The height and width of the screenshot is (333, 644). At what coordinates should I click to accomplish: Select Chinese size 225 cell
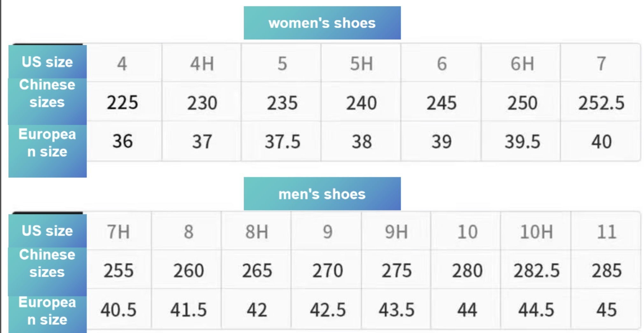coord(122,103)
